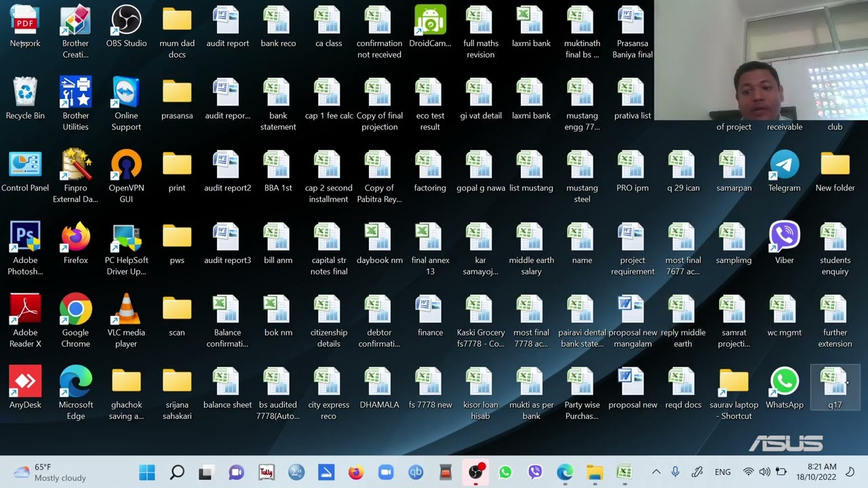Open the OBS Studio desktop shortcut

click(x=126, y=27)
